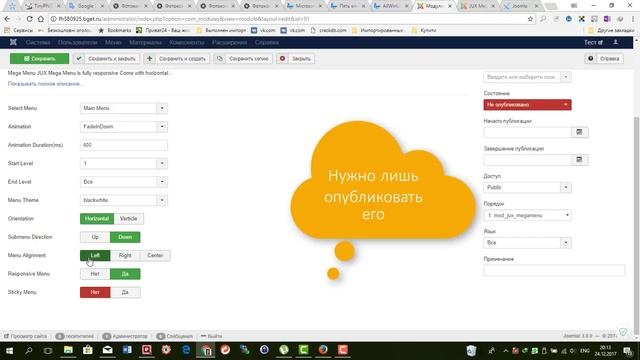Open Recycle Bin icon on taskbar
The height and width of the screenshot is (360, 640).
point(471,351)
